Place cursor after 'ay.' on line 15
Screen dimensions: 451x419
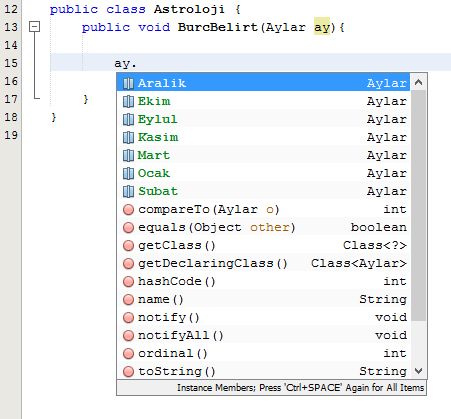click(x=137, y=63)
